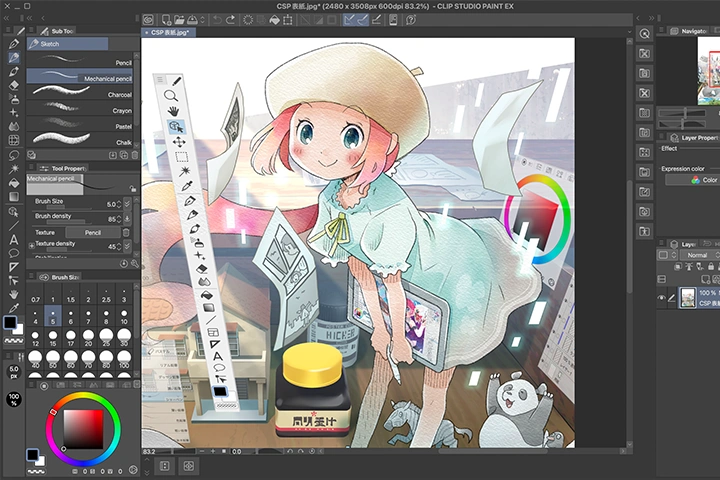Toggle Snap to Grid
The image size is (720, 480).
pos(376,20)
